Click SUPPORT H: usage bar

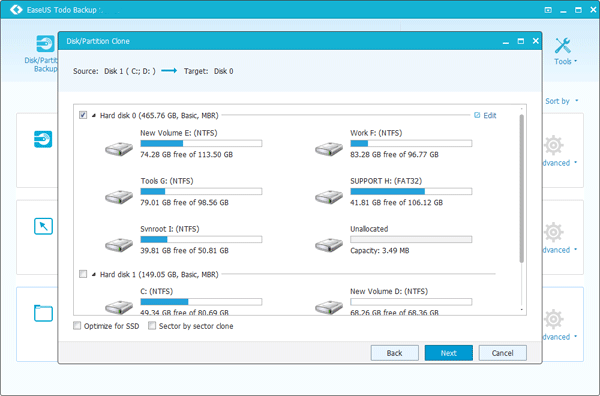tap(411, 191)
